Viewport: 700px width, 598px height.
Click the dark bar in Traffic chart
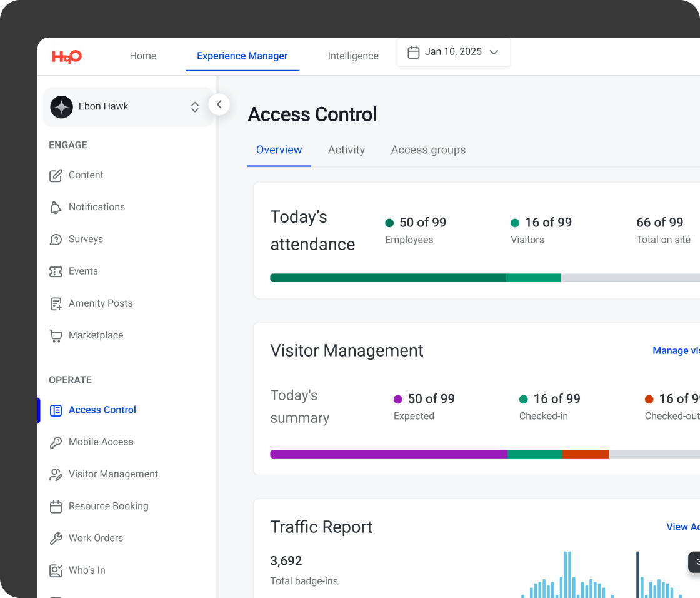tap(638, 575)
